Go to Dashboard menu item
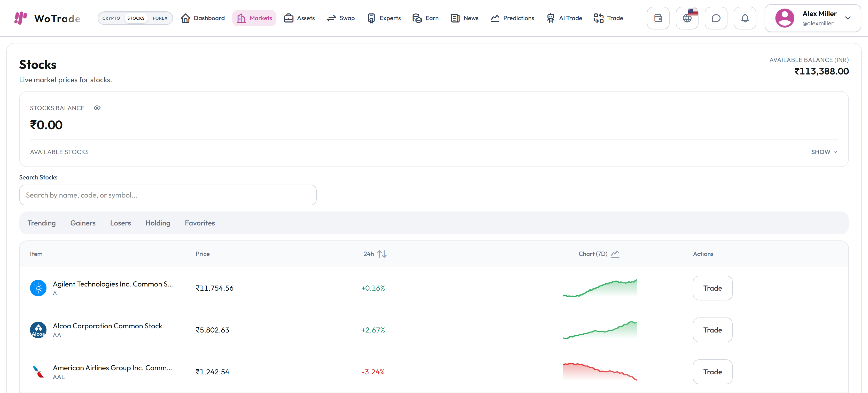The height and width of the screenshot is (393, 868). click(203, 18)
